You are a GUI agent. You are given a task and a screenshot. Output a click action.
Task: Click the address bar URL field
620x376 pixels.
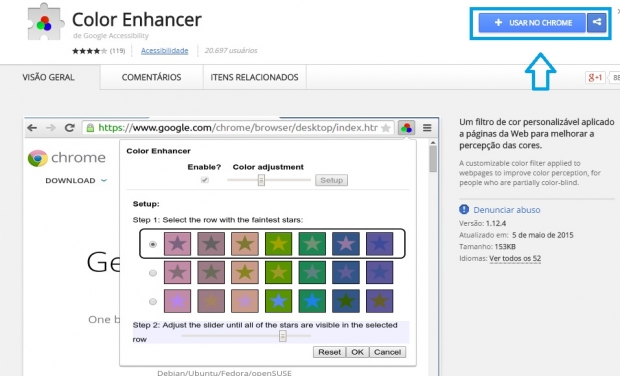coord(238,128)
